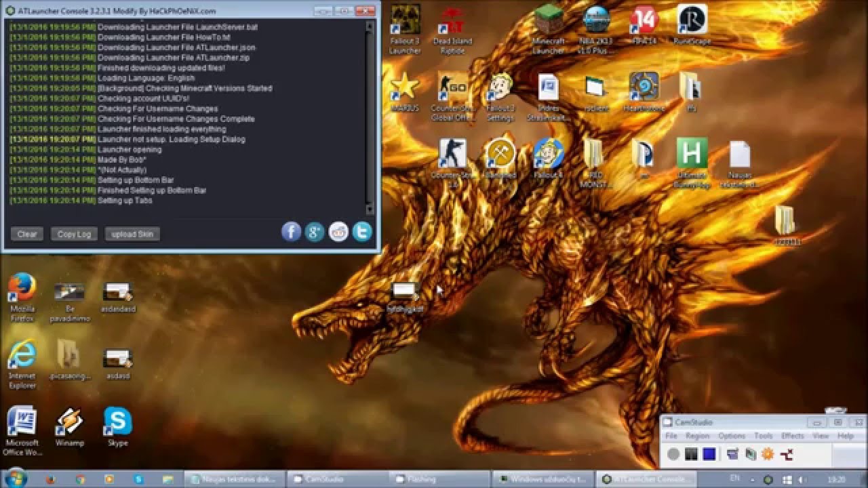Select Minecraft Launcher desktop icon
This screenshot has height=488, width=868.
pos(549,29)
